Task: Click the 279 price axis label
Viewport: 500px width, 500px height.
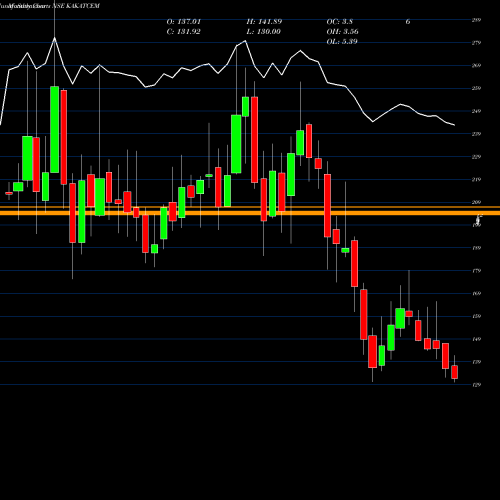Action: tap(476, 43)
